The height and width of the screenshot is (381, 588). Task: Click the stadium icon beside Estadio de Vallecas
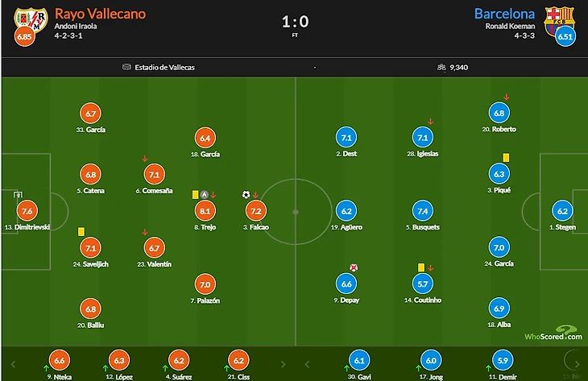[126, 68]
